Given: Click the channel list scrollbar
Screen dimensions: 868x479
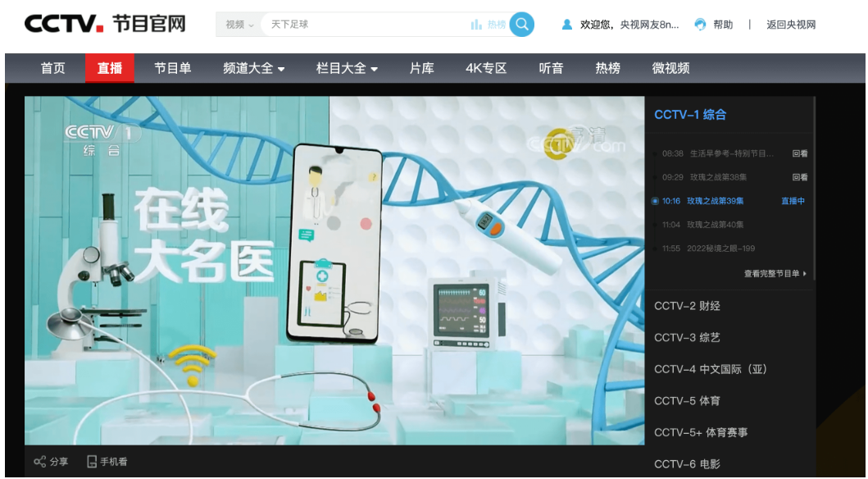Looking at the screenshot, I should 814,189.
